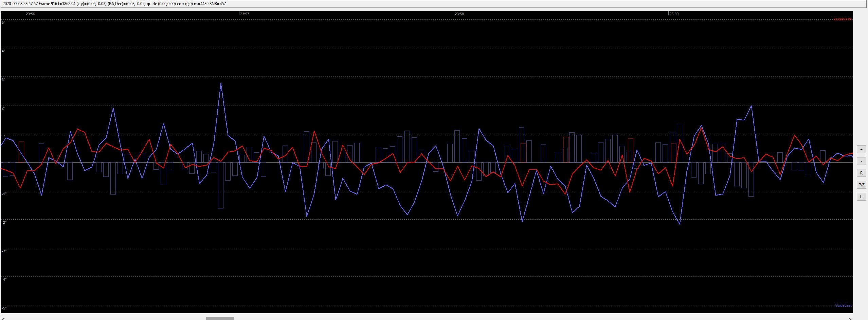
Task: Click the scrollbar left arrow
Action: (3, 319)
